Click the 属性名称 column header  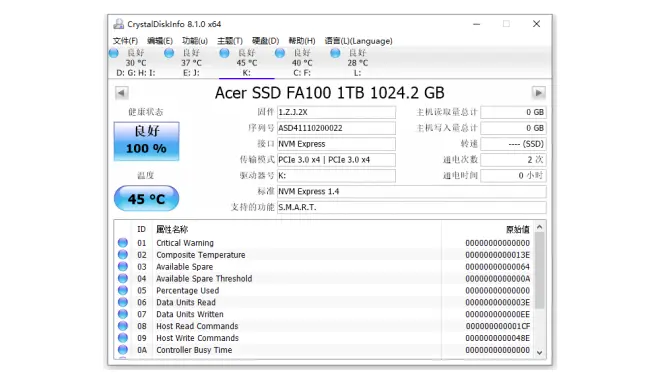click(x=172, y=229)
